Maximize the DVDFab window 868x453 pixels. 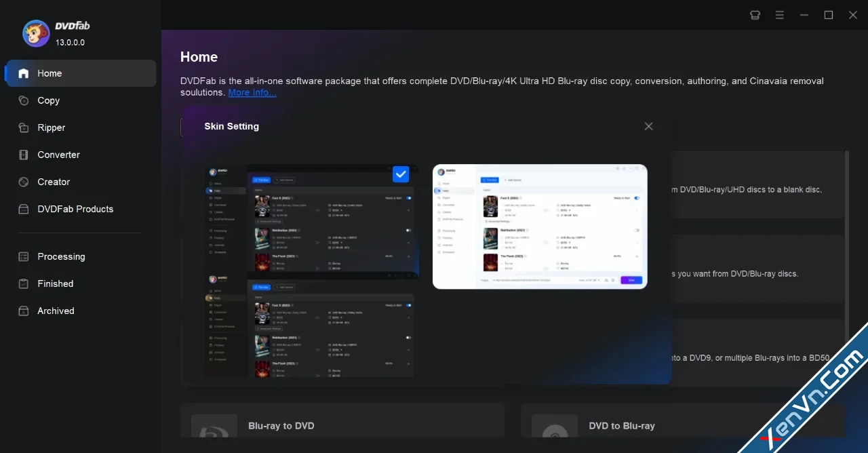tap(829, 15)
